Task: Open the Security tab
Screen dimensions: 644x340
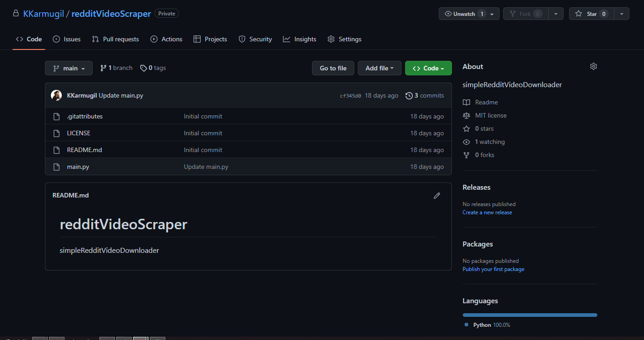Action: [x=255, y=39]
